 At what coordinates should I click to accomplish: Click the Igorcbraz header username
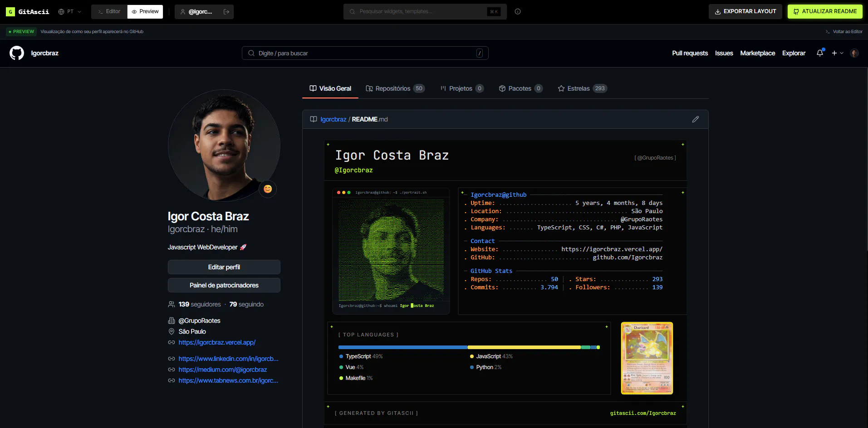coord(44,53)
